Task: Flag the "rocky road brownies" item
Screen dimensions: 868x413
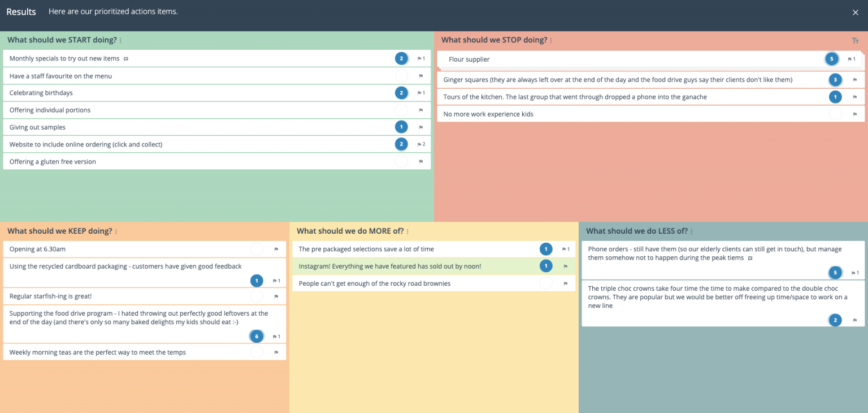Action: pos(566,283)
